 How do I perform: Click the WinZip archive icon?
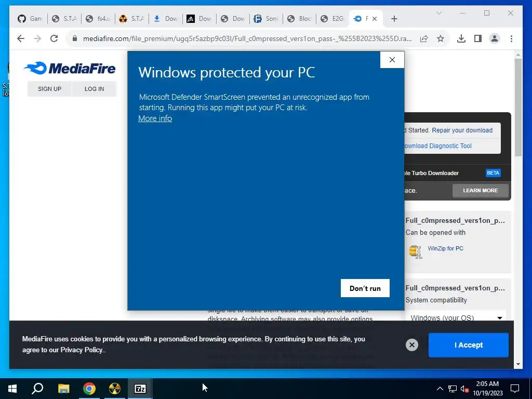(416, 252)
